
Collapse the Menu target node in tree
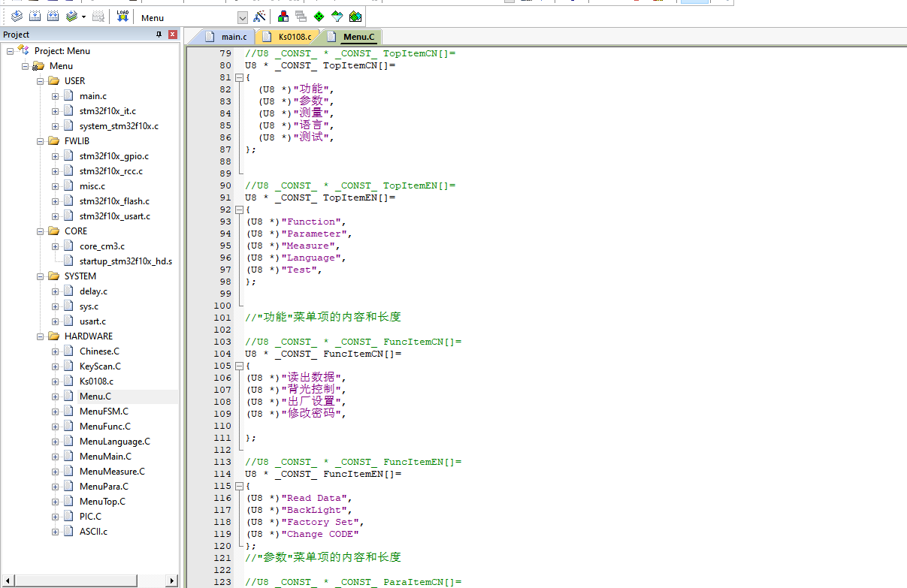pyautogui.click(x=26, y=66)
